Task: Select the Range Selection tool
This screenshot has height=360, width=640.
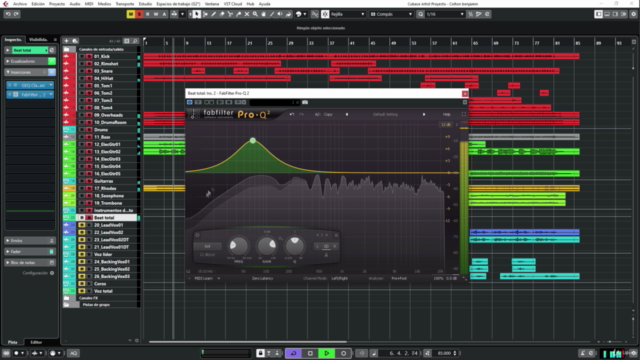Action: [205, 14]
